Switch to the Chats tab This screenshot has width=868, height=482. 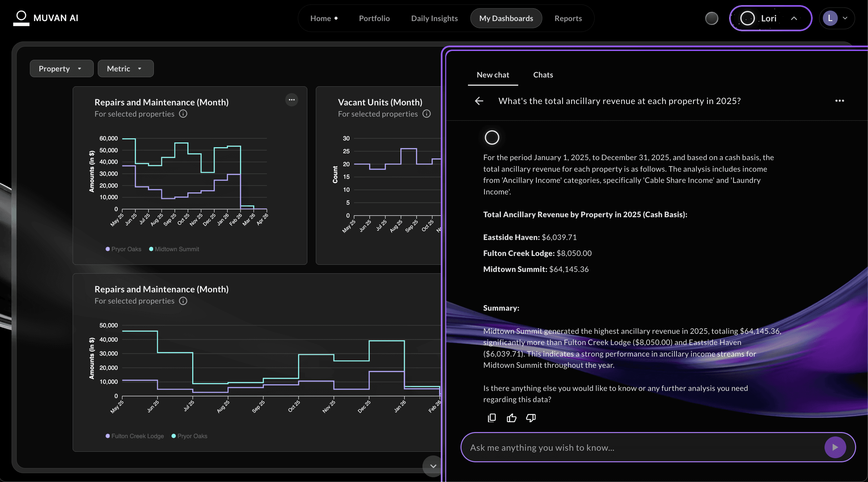543,75
